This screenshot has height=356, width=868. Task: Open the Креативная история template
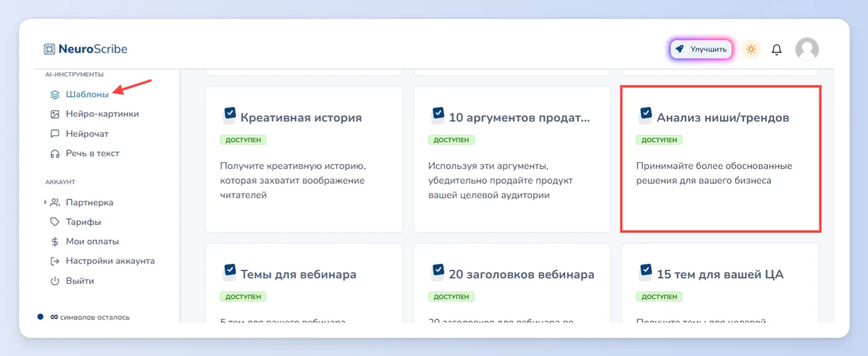click(x=304, y=159)
